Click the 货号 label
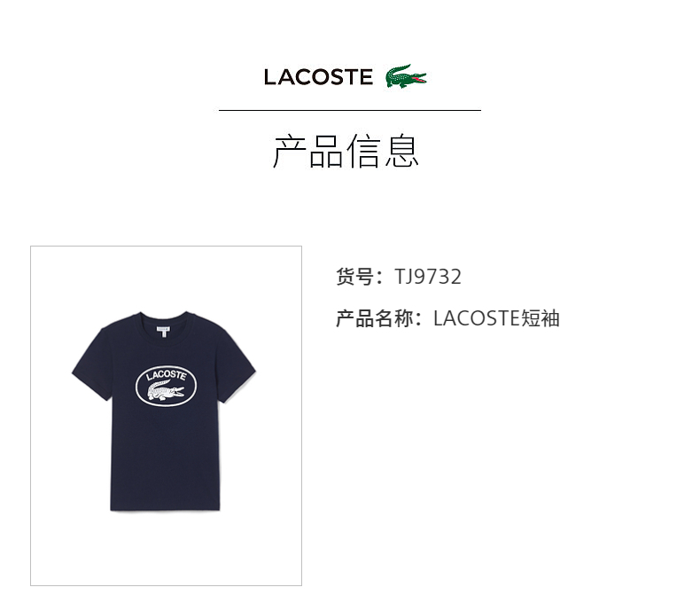700x603 pixels. 355,277
